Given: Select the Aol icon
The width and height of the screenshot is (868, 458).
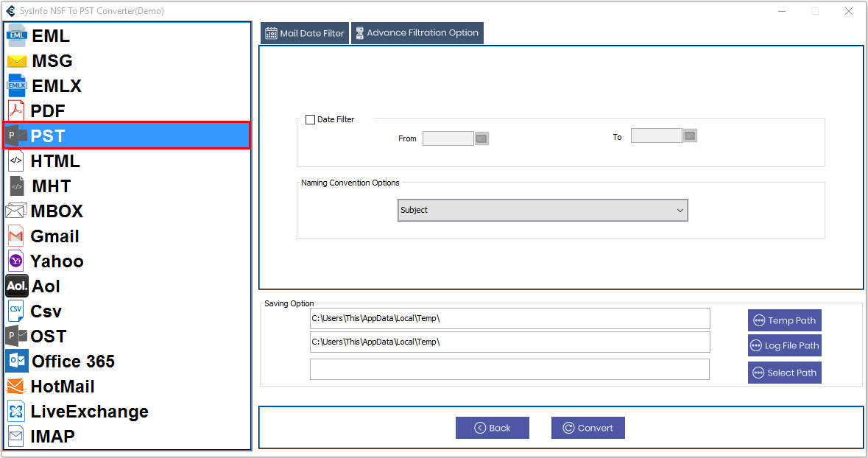Looking at the screenshot, I should [16, 286].
